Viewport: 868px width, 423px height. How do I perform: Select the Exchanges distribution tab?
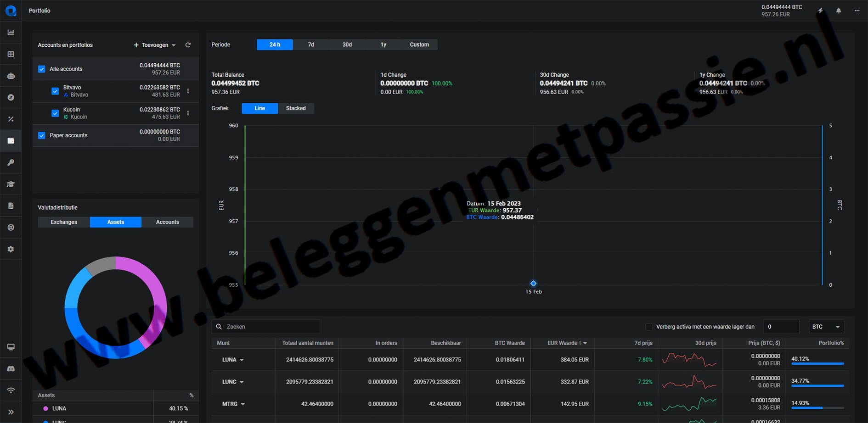tap(64, 222)
